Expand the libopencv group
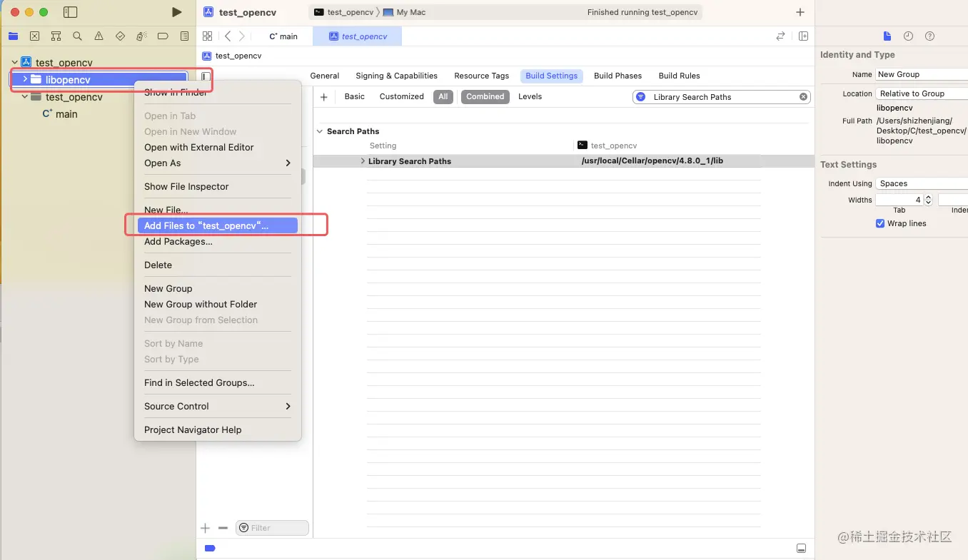The width and height of the screenshot is (968, 560). tap(25, 79)
